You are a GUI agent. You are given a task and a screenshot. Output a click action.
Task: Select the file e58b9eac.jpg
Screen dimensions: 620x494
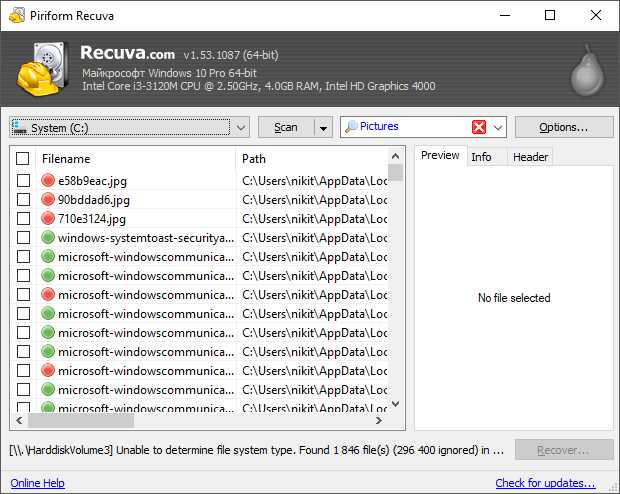tap(92, 181)
